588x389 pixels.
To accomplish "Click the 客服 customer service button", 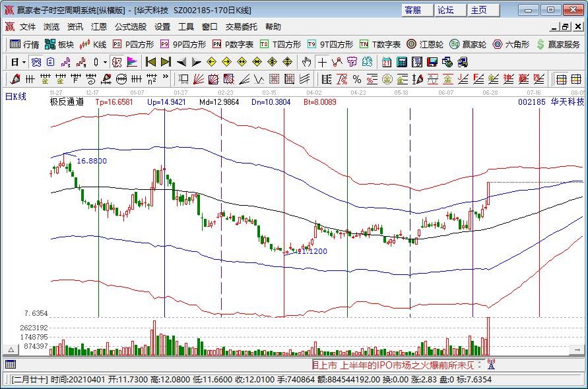I will pos(417,10).
